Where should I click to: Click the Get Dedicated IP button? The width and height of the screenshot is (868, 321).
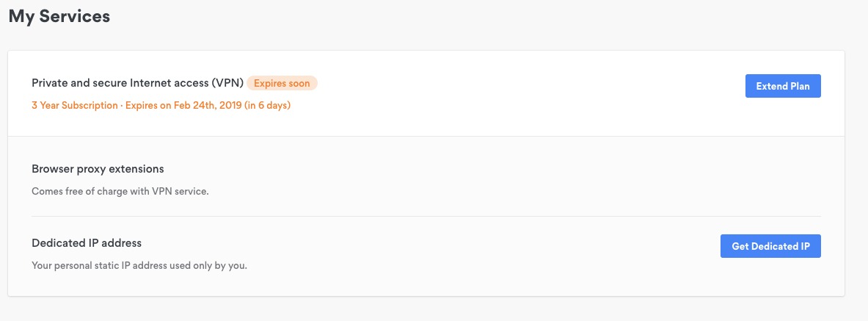770,246
